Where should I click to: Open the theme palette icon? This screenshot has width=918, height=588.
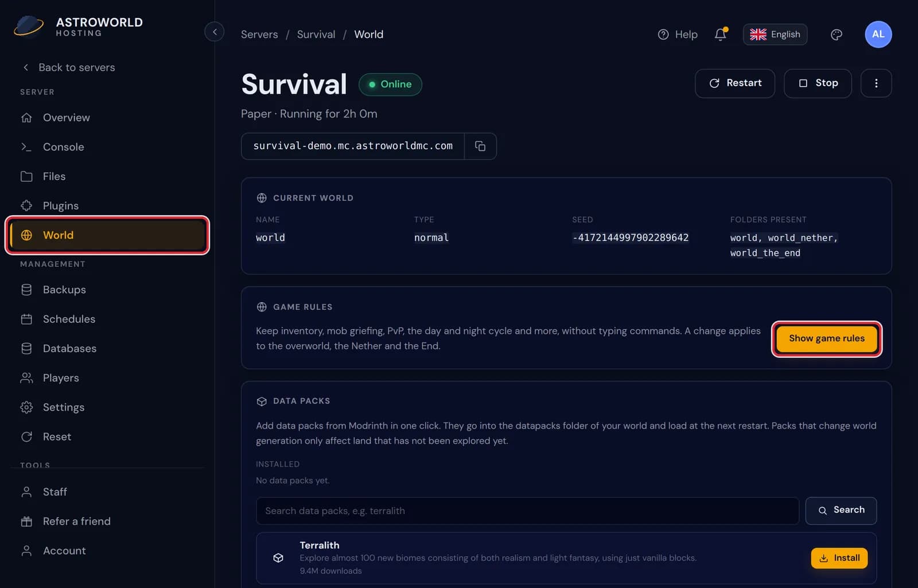click(x=837, y=34)
